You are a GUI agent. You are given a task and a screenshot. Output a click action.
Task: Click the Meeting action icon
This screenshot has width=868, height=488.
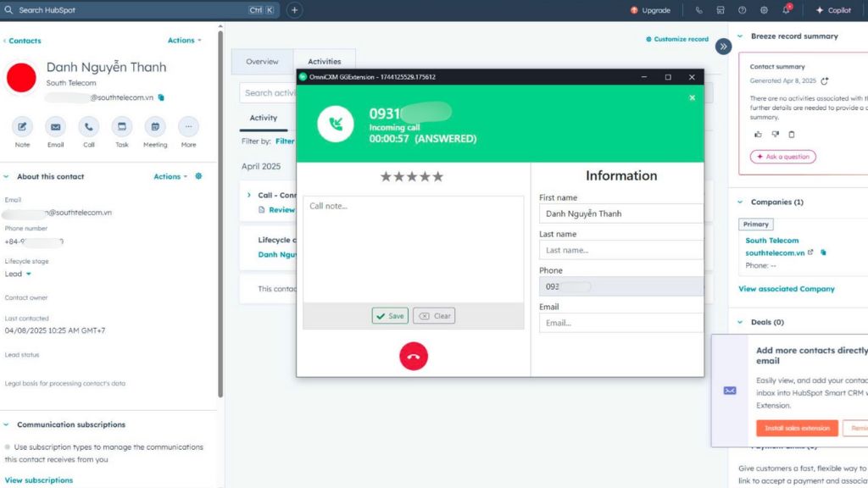(155, 127)
